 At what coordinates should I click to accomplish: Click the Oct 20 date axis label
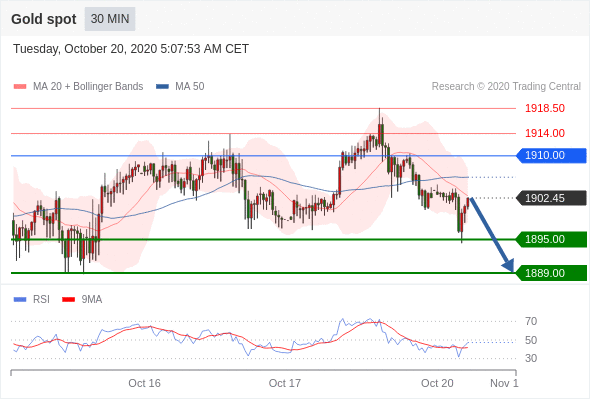[x=437, y=383]
